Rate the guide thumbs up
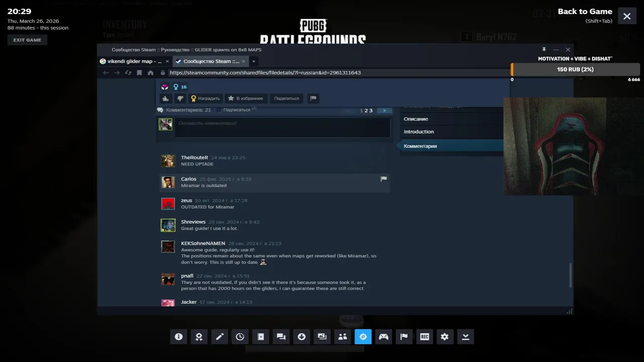Screen dimensions: 644x362 point(165,99)
